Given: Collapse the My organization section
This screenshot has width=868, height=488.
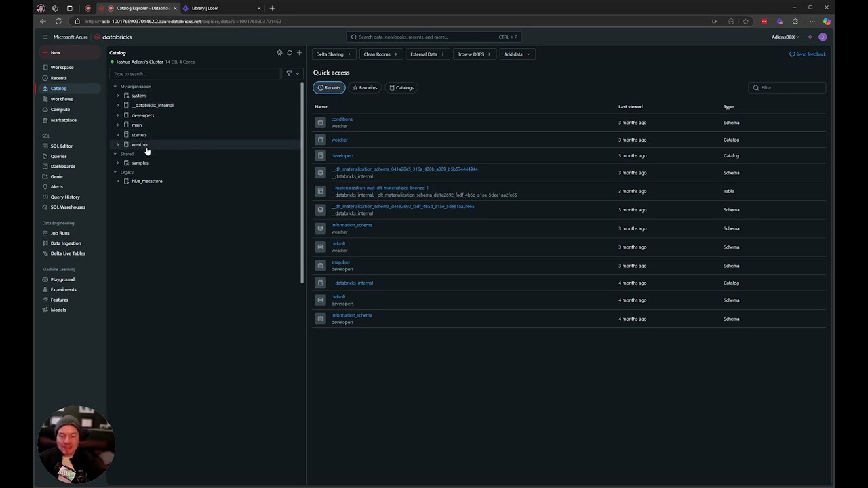Looking at the screenshot, I should tap(115, 87).
